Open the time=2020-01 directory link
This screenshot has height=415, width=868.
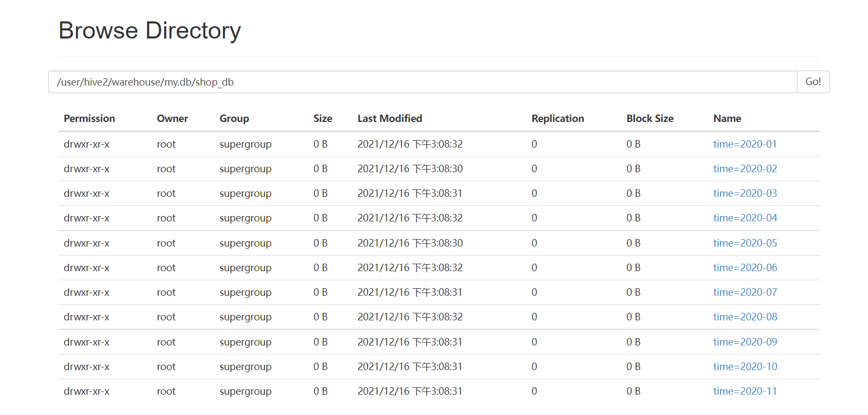[x=745, y=144]
